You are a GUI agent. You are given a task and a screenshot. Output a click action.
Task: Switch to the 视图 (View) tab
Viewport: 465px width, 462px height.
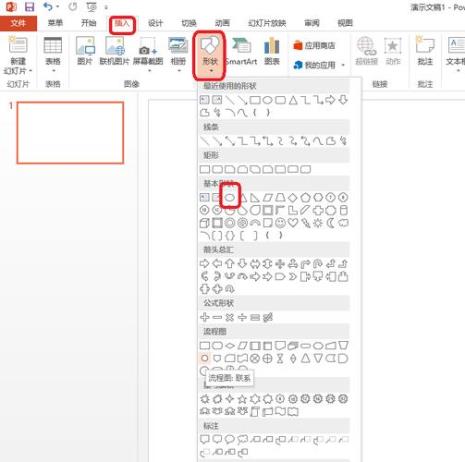pyautogui.click(x=345, y=23)
